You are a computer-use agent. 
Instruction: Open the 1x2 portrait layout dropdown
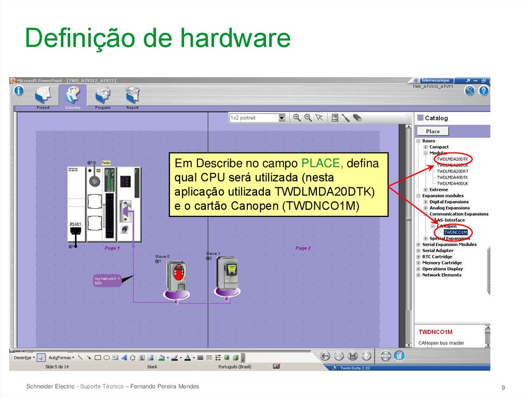pyautogui.click(x=281, y=118)
